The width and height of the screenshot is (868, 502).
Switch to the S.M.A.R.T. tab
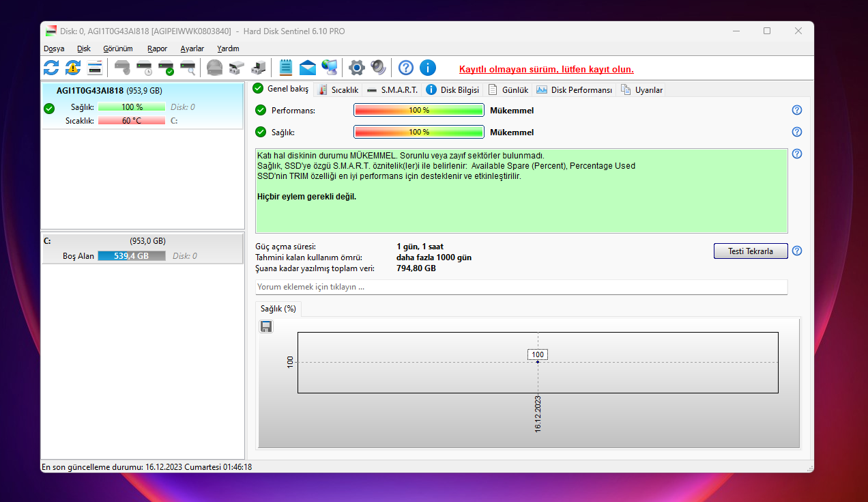pos(392,89)
